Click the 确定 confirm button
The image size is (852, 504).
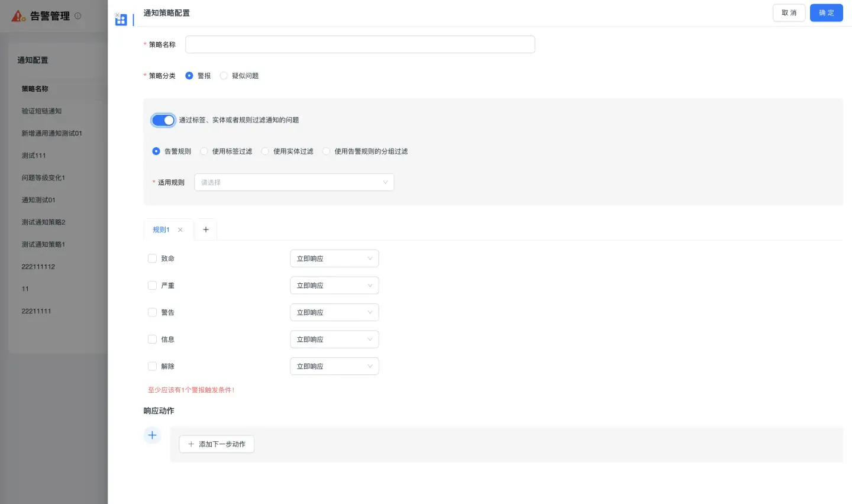pyautogui.click(x=826, y=13)
